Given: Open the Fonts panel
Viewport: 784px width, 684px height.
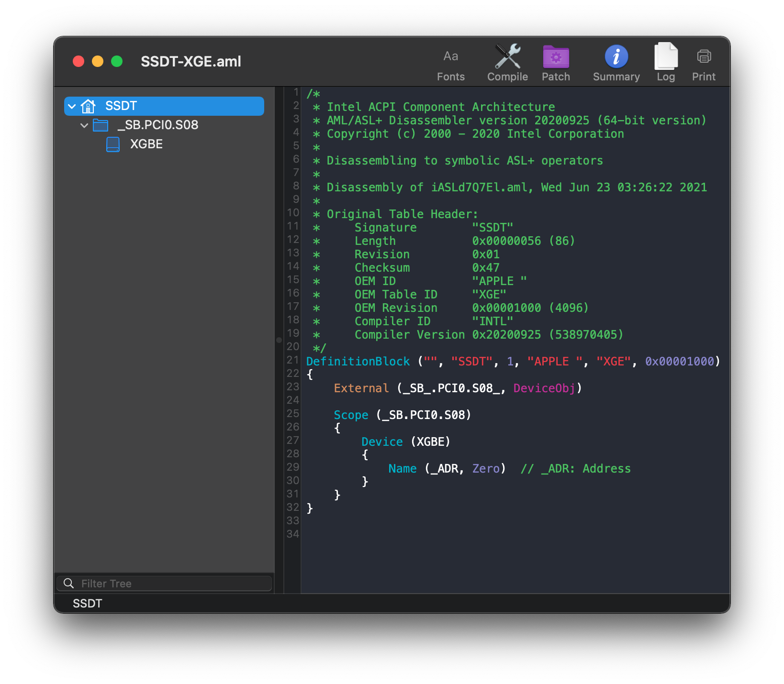Looking at the screenshot, I should 450,64.
